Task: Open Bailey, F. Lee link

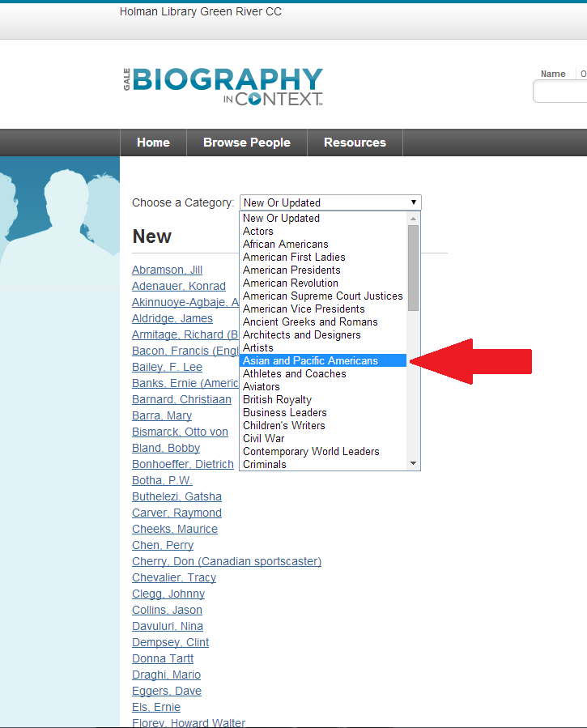Action: pos(167,368)
